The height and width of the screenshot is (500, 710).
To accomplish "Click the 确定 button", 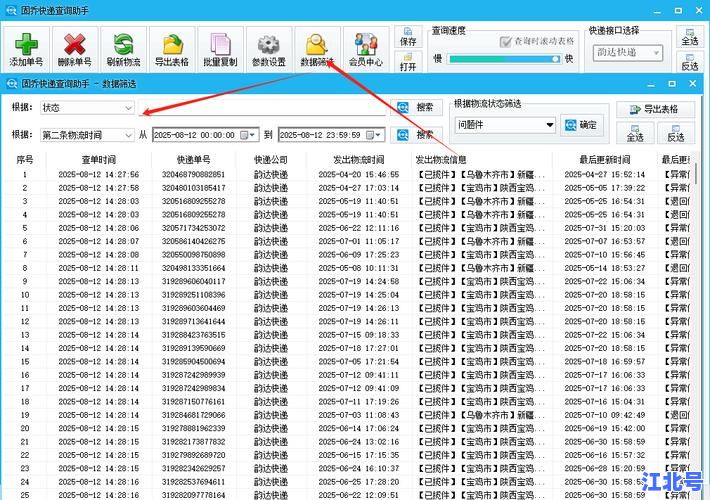I will point(581,125).
